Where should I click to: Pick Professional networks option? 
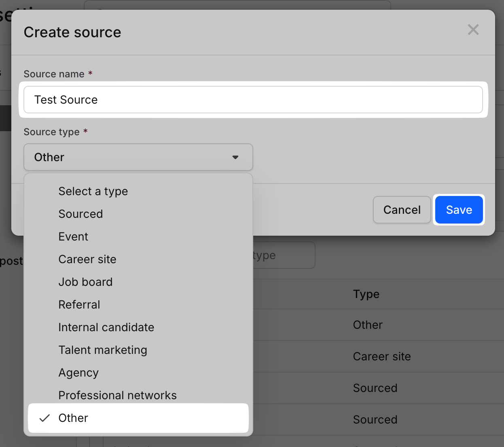point(117,395)
